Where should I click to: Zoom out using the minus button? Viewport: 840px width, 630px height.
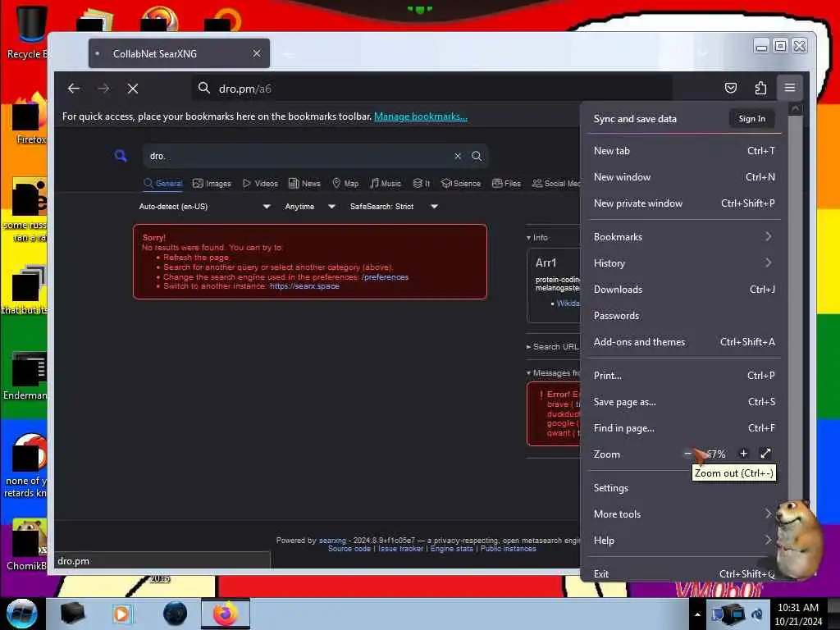pyautogui.click(x=687, y=454)
